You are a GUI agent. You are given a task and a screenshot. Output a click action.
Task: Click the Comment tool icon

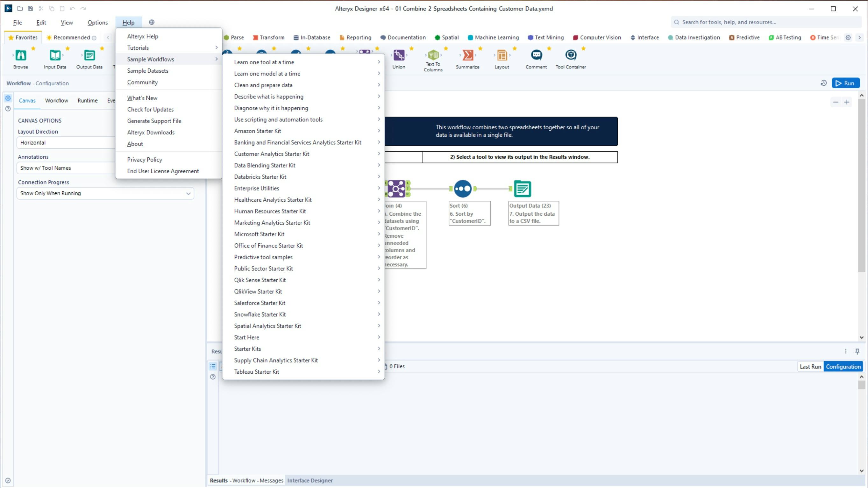click(x=536, y=55)
